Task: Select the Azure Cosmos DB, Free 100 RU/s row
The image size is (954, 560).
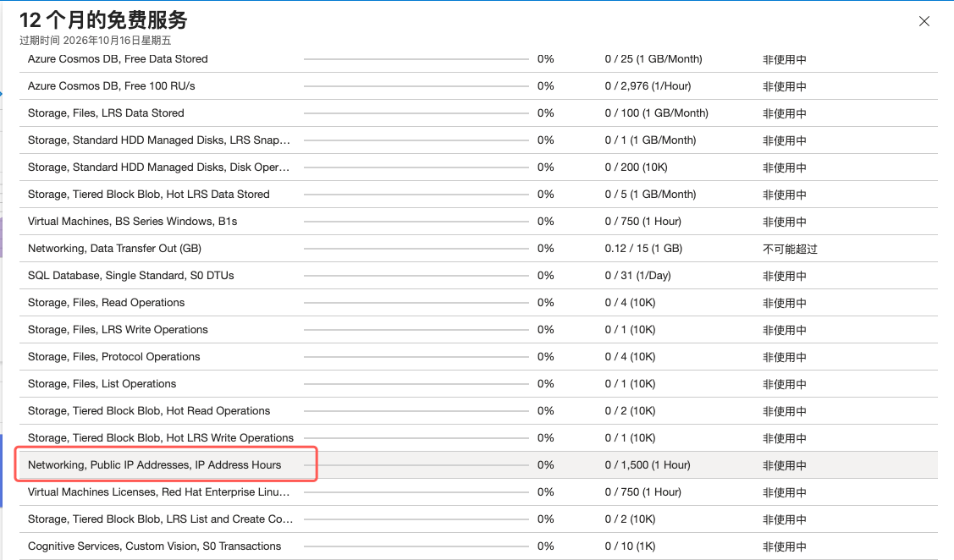Action: (478, 86)
